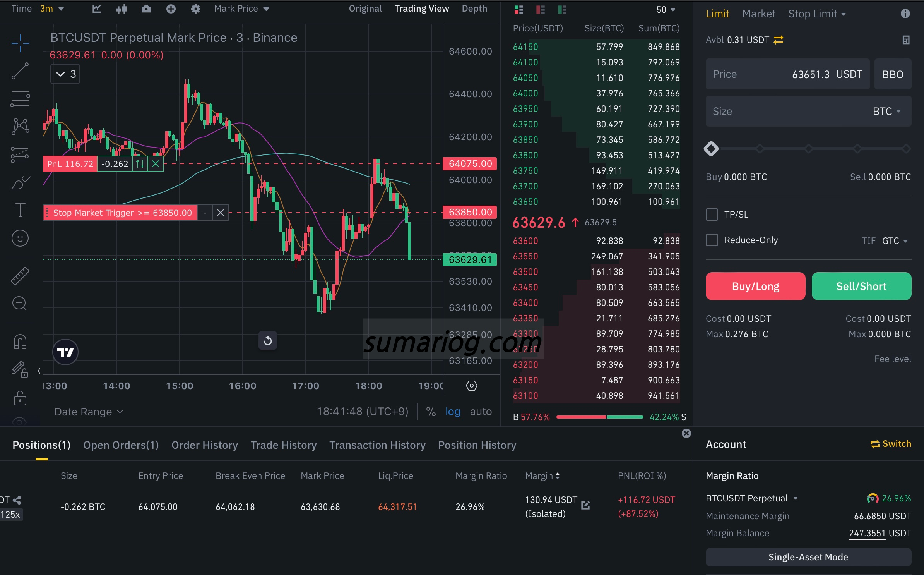Enable the TP/SL checkbox
Image resolution: width=924 pixels, height=575 pixels.
(712, 214)
